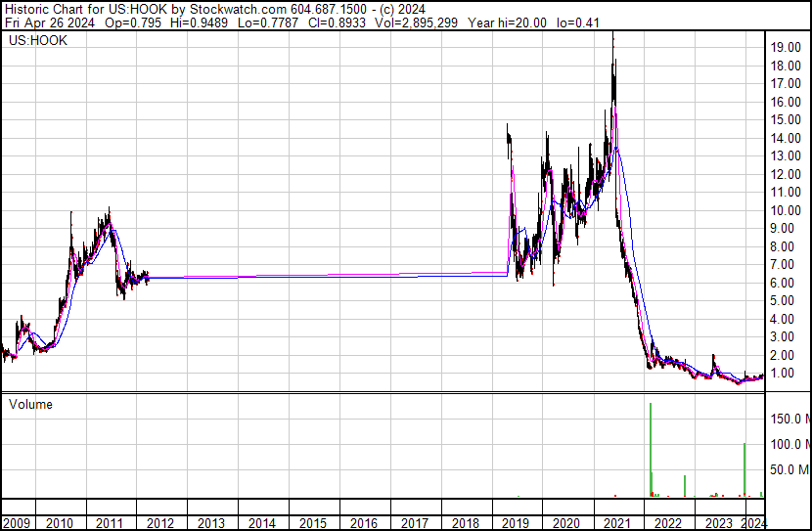The width and height of the screenshot is (812, 531).
Task: Click the Volume panel label
Action: pyautogui.click(x=30, y=404)
